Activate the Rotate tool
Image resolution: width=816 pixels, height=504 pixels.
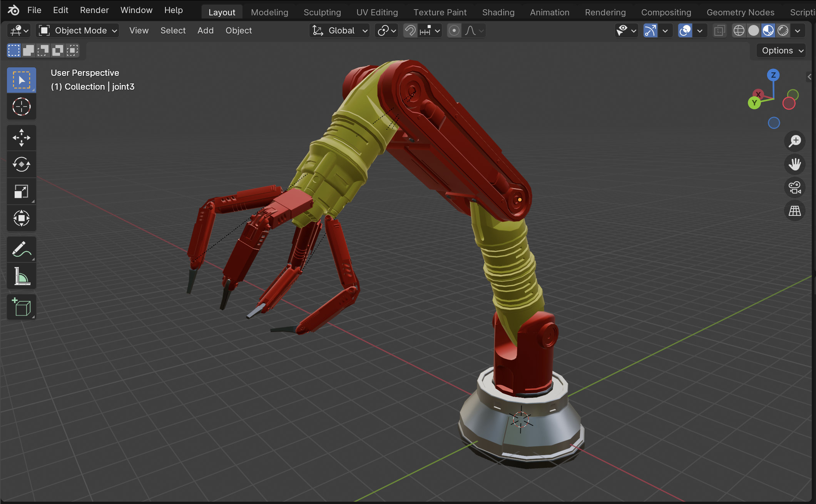22,165
